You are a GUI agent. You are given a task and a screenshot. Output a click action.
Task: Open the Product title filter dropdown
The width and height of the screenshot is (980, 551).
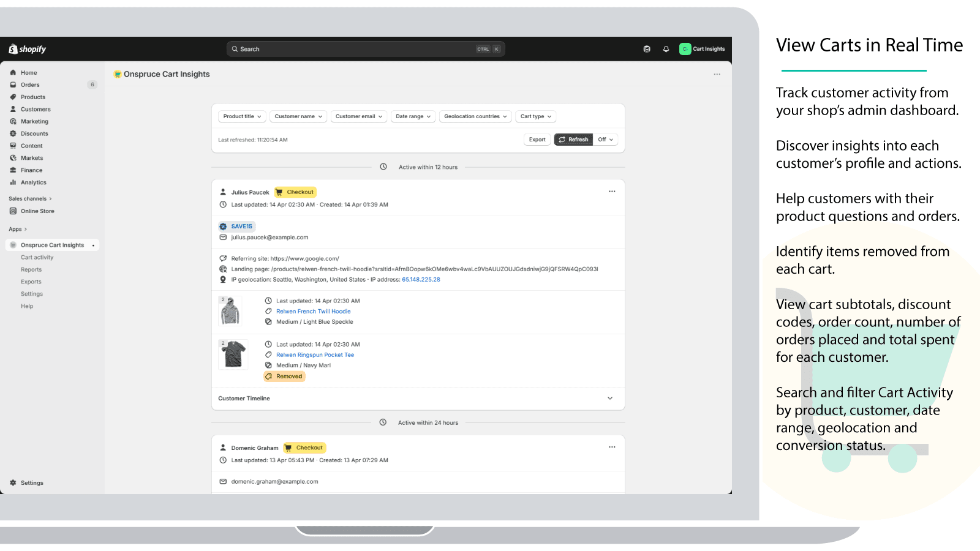pyautogui.click(x=242, y=116)
